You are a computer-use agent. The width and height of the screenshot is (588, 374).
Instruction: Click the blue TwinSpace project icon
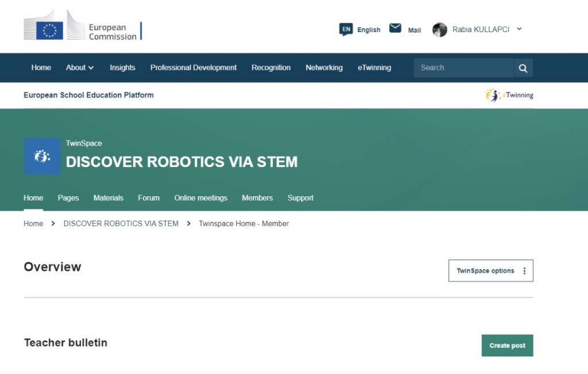click(x=42, y=156)
